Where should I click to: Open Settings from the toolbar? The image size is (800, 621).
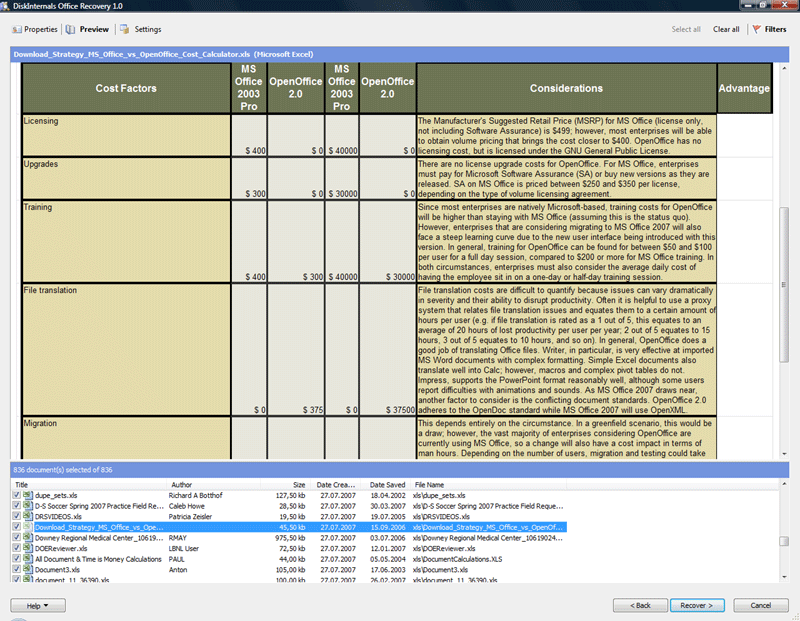click(141, 30)
